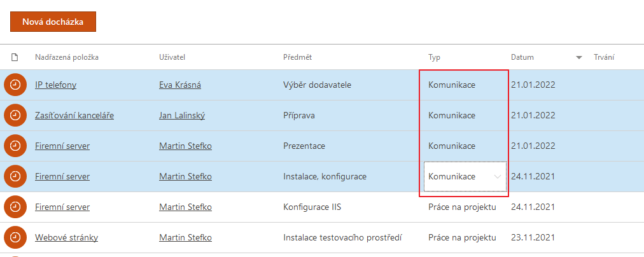This screenshot has width=644, height=257.
Task: Click the Nová docházka button
Action: coord(53,22)
